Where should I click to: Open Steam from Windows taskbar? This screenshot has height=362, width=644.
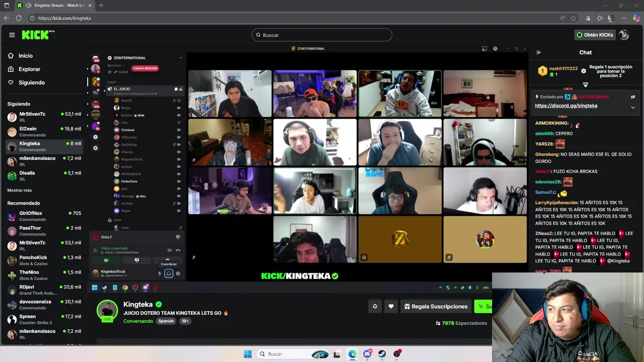382,354
